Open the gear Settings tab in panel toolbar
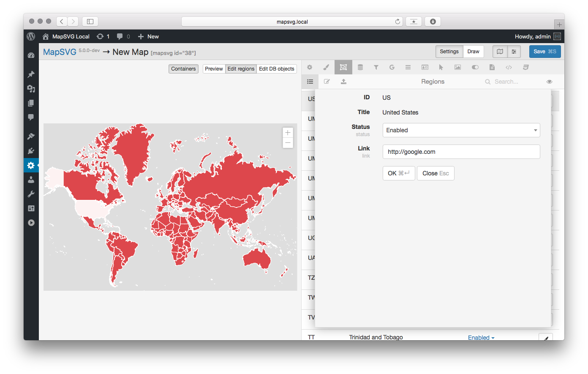The image size is (588, 374). 310,67
